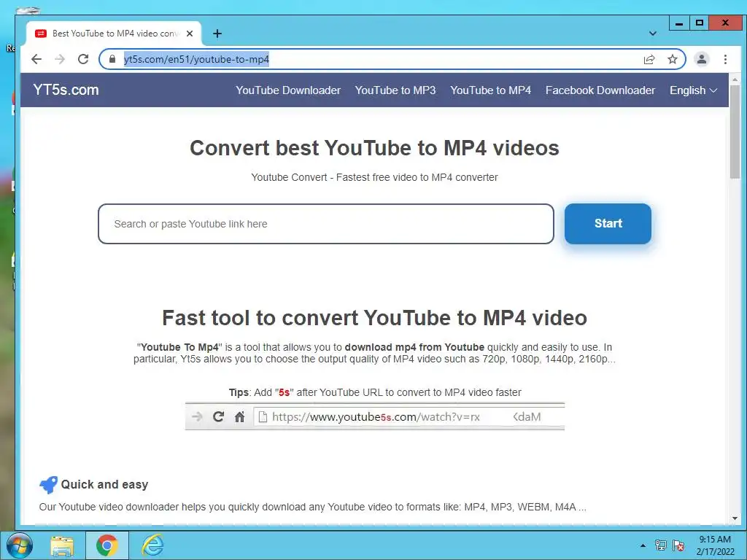
Task: Expand the English language dropdown
Action: pyautogui.click(x=693, y=90)
